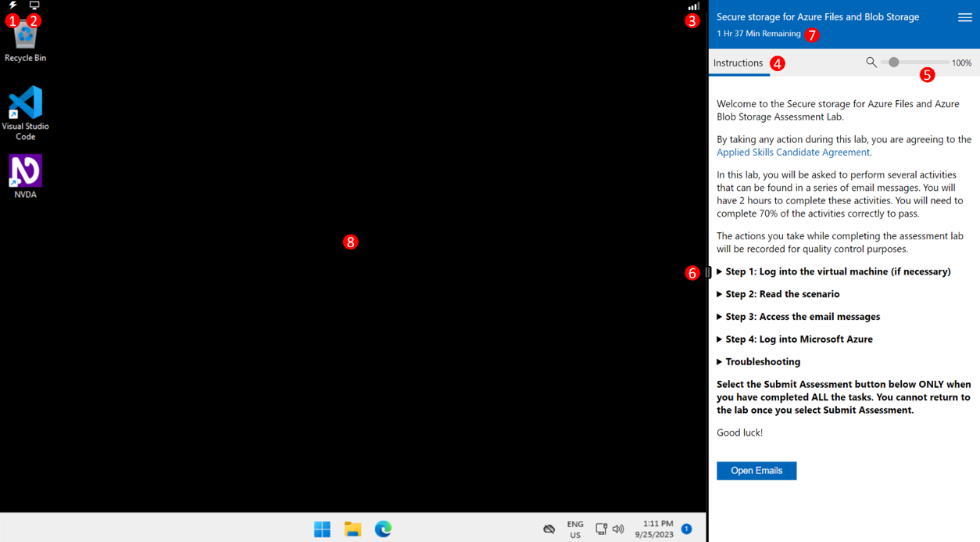Launch Microsoft Edge from the taskbar
This screenshot has width=980, height=542.
(383, 529)
